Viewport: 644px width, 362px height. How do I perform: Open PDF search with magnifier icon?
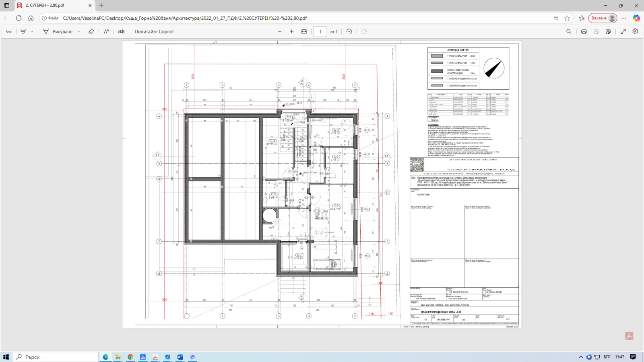(x=569, y=31)
